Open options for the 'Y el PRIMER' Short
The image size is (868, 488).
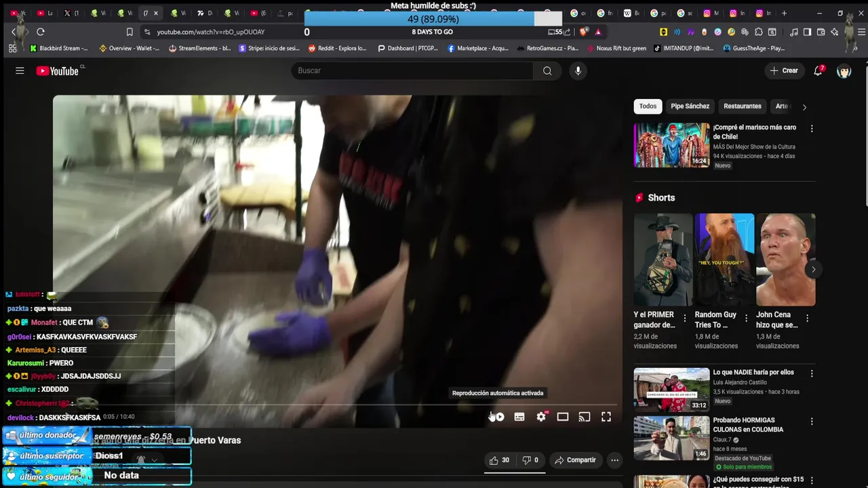684,318
